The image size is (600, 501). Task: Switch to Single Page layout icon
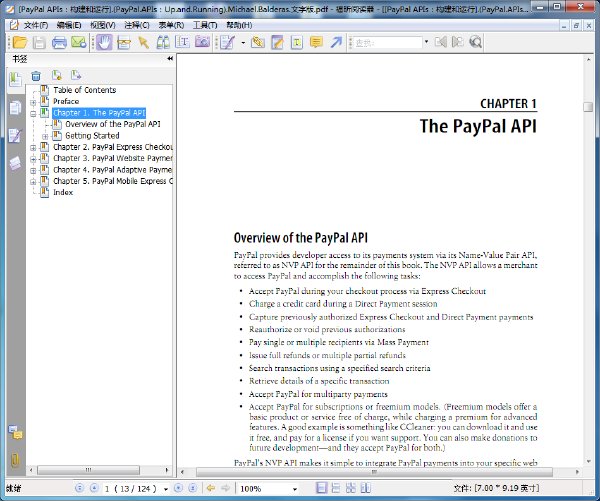(321, 488)
